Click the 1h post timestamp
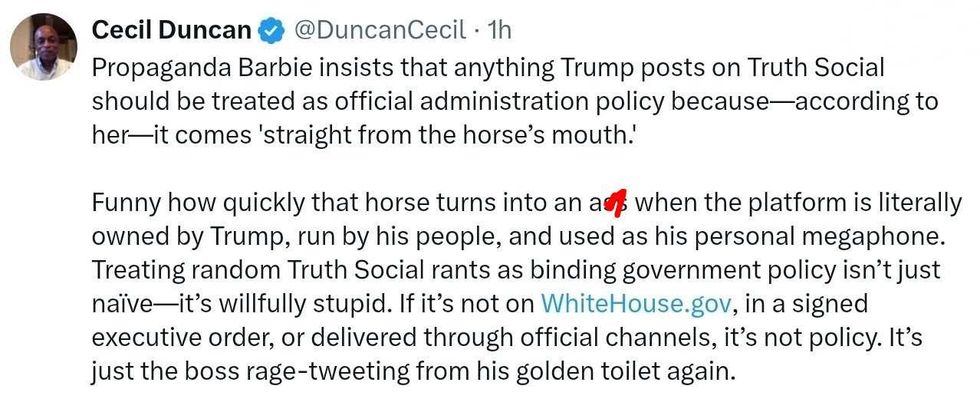 (x=499, y=31)
